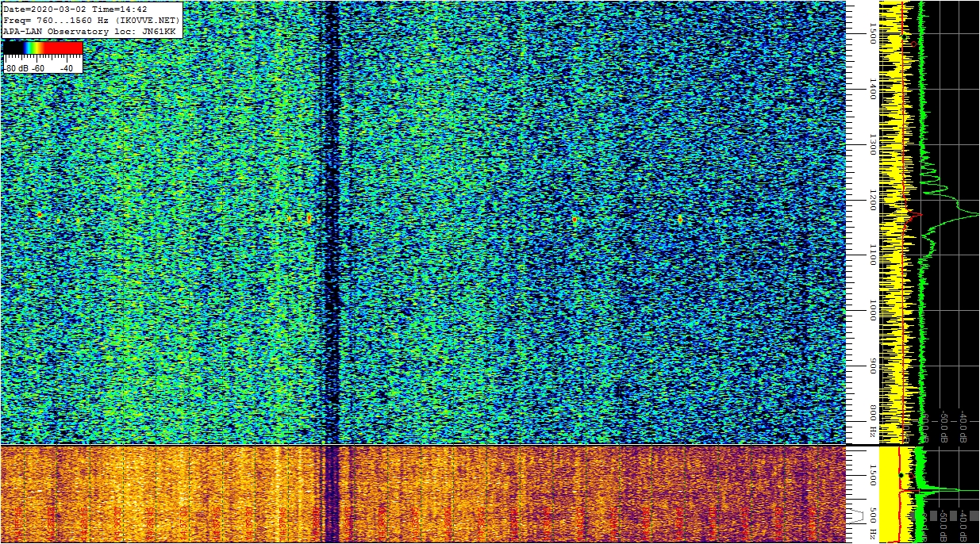The width and height of the screenshot is (980, 544).
Task: Click the 1500 frequency axis label
Action: tap(872, 33)
